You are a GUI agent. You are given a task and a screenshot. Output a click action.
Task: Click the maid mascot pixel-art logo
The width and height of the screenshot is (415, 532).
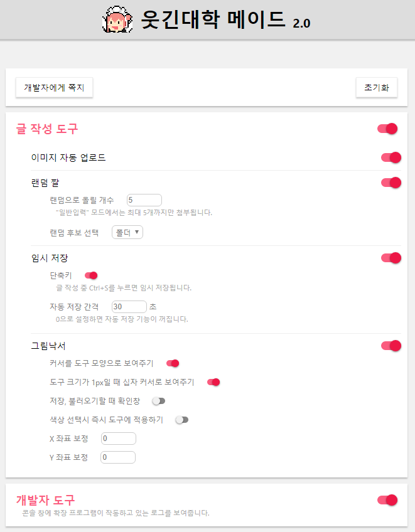[117, 19]
